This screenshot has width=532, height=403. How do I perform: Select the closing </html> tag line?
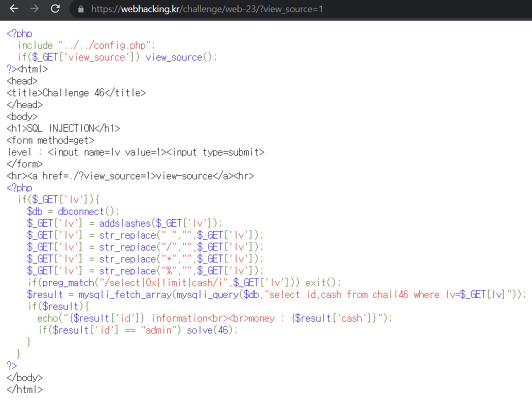click(25, 390)
